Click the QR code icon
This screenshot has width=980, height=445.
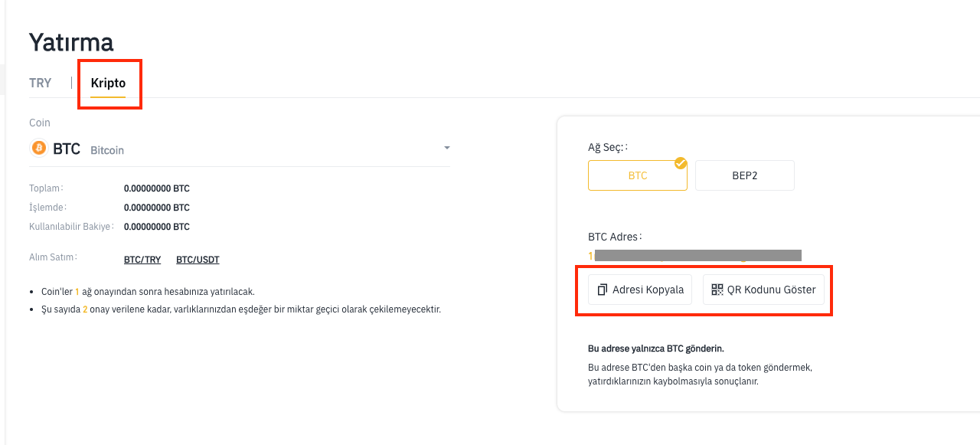[x=717, y=290]
